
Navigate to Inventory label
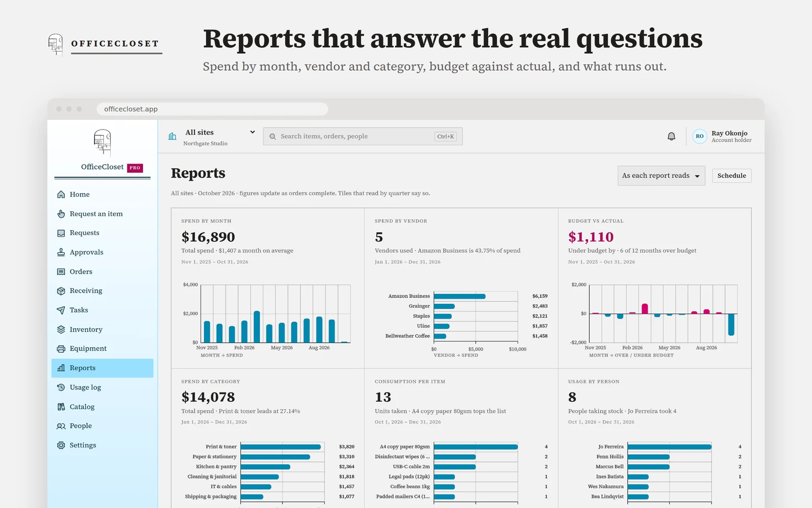pyautogui.click(x=86, y=330)
